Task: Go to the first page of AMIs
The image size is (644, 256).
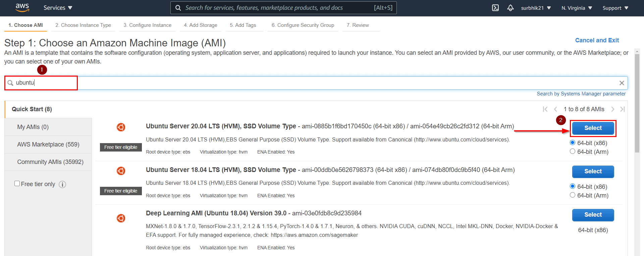Action: point(545,109)
